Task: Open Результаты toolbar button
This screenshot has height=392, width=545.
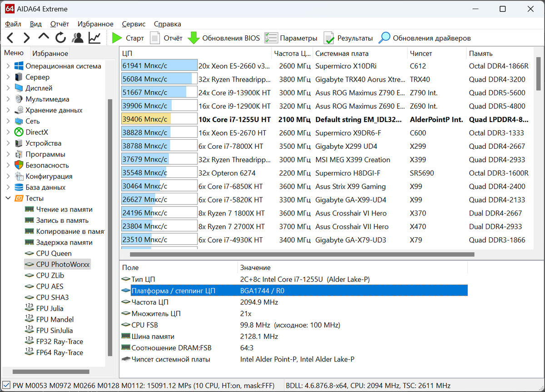Action: pyautogui.click(x=348, y=38)
